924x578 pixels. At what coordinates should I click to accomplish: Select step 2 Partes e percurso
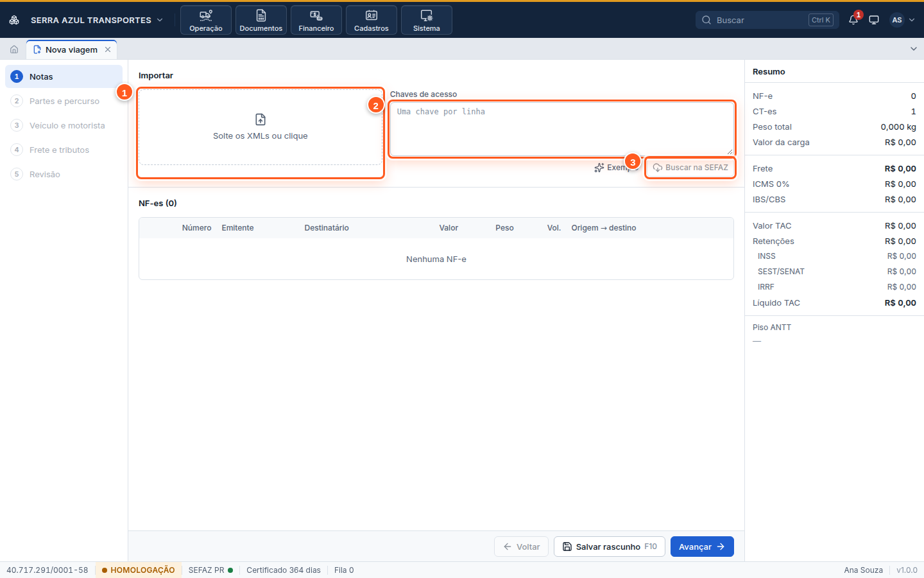coord(64,101)
